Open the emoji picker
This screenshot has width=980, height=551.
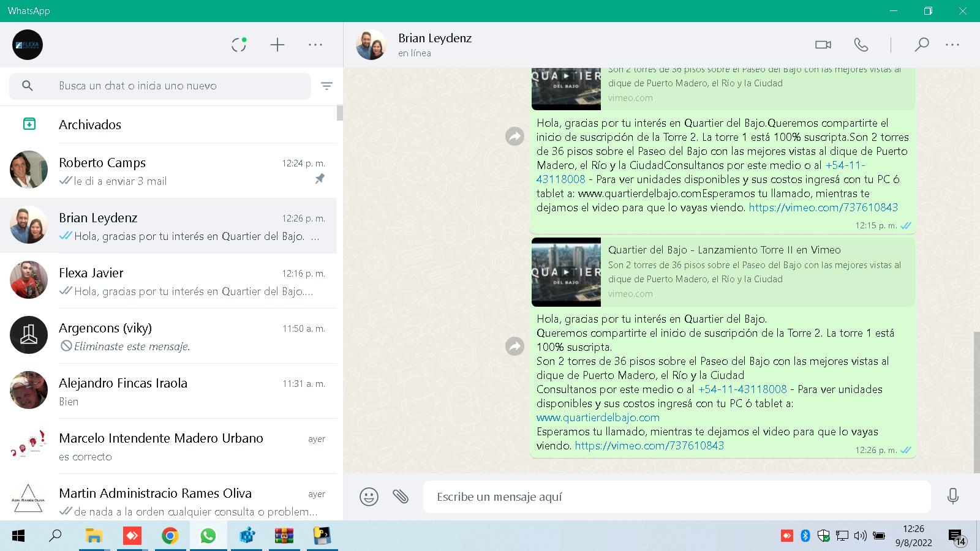369,497
